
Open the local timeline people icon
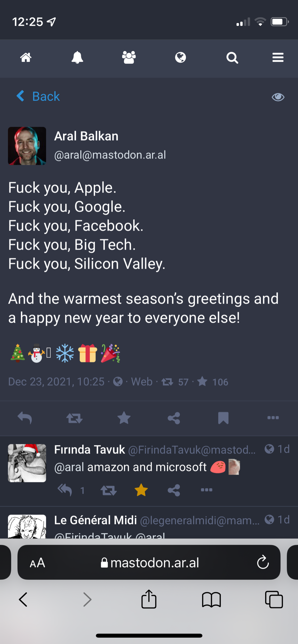click(129, 57)
